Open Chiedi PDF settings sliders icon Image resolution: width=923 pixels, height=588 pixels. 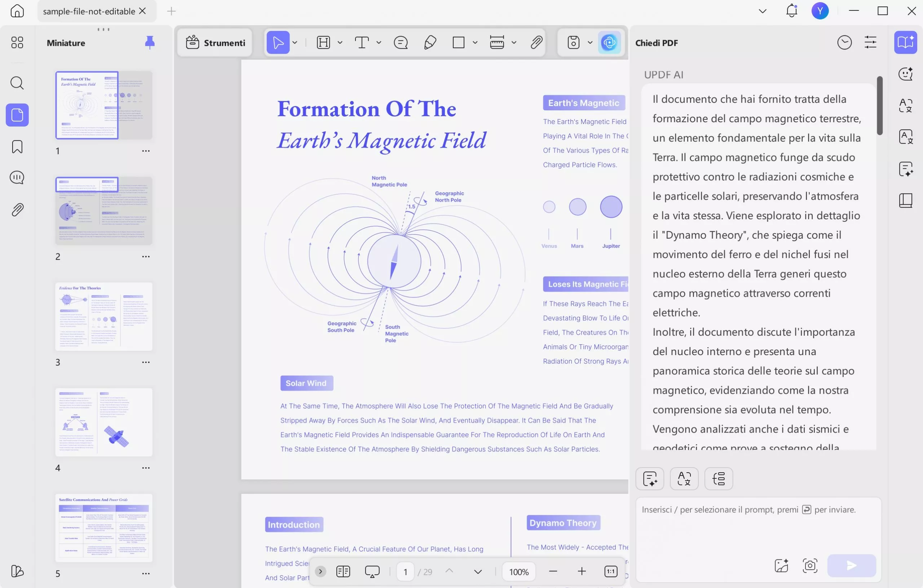(x=870, y=43)
